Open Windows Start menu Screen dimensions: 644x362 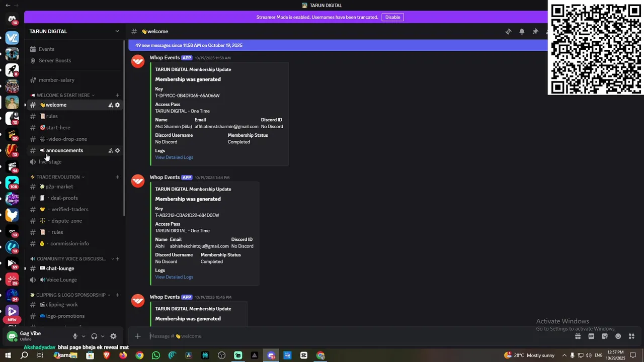click(x=8, y=355)
